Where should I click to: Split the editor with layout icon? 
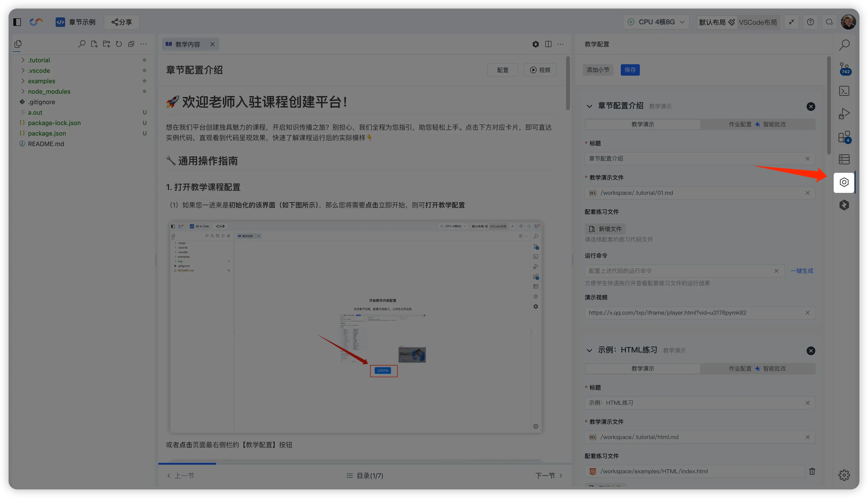pyautogui.click(x=548, y=44)
